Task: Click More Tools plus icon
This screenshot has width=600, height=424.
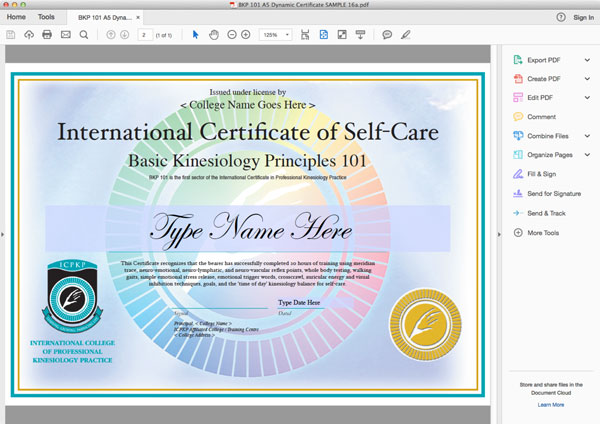Action: pyautogui.click(x=518, y=233)
